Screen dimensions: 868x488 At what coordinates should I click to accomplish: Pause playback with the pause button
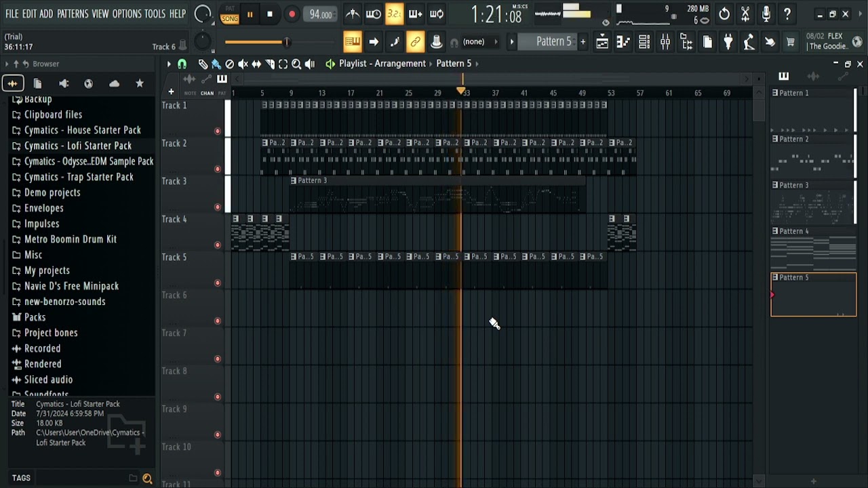click(250, 14)
